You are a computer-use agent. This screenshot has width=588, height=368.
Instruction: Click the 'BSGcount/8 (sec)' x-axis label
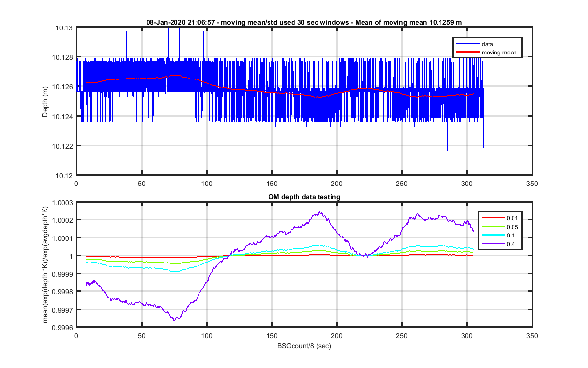point(304,346)
